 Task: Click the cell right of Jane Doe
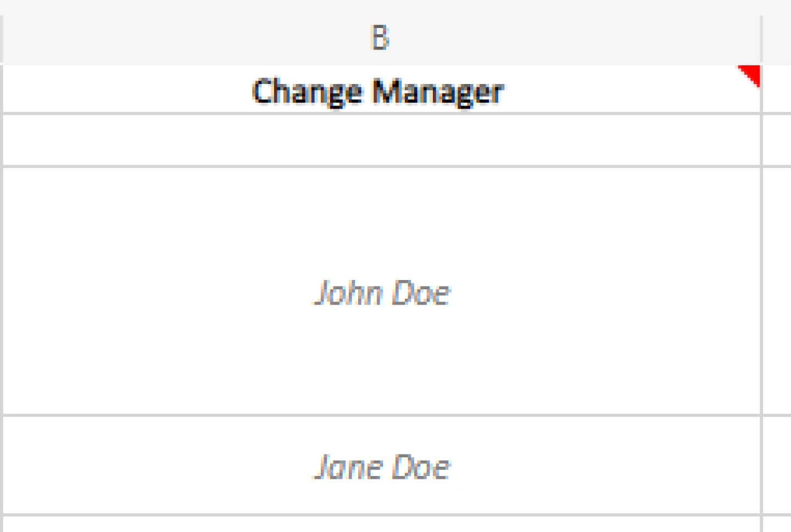point(778,466)
